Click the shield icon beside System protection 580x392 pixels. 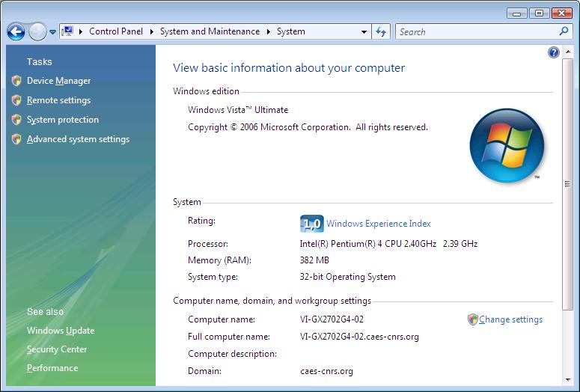(x=16, y=120)
